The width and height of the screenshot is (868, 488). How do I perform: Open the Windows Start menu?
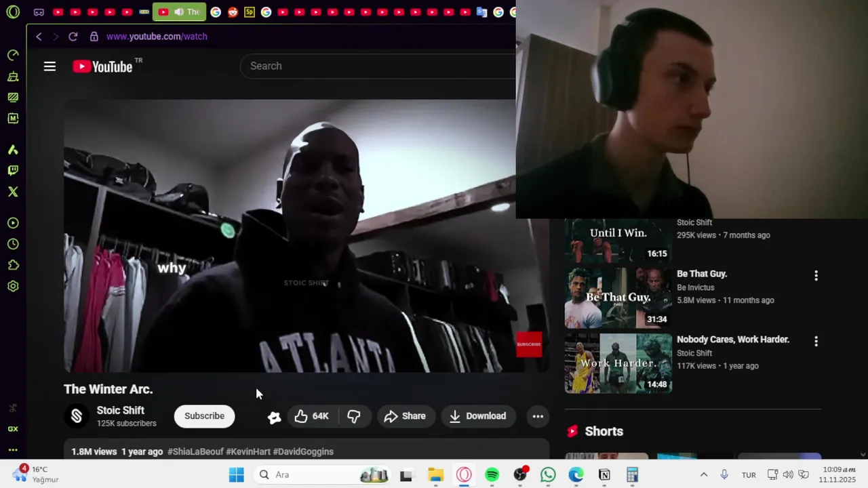pos(236,474)
